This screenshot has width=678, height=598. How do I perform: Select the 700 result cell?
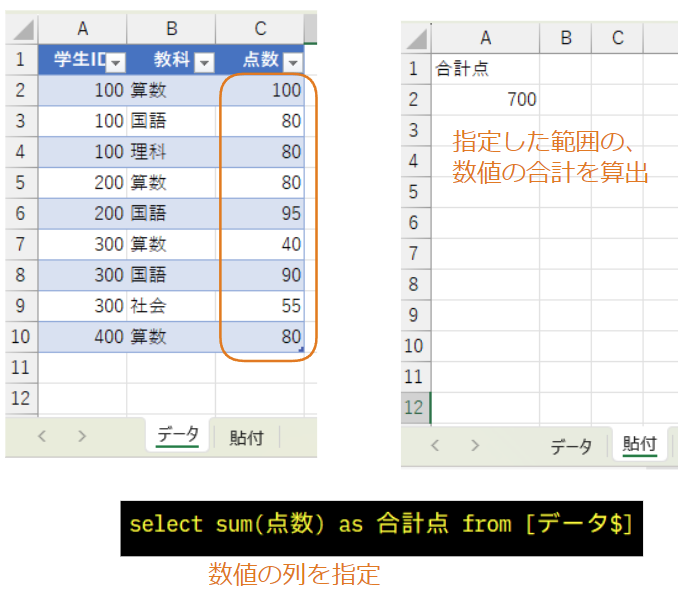(x=485, y=99)
